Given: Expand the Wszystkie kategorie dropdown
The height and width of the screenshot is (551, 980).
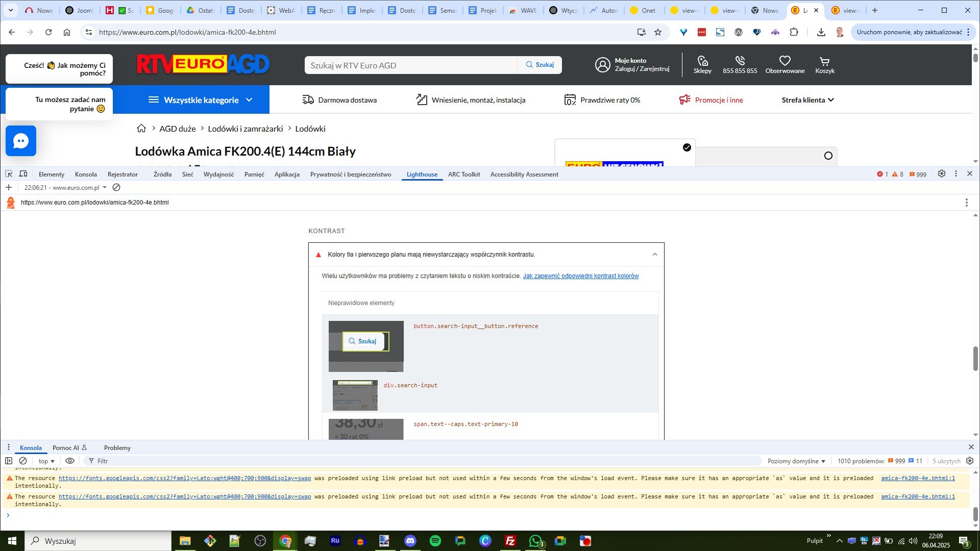Looking at the screenshot, I should [201, 100].
